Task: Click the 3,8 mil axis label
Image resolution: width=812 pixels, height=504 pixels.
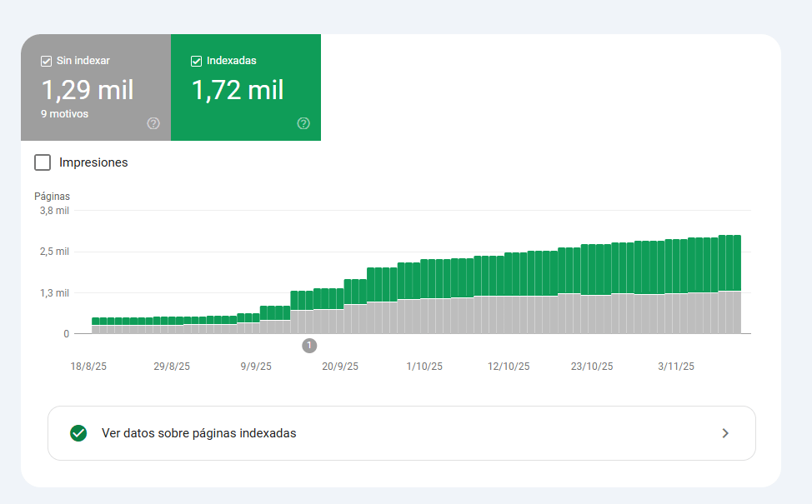Action: pyautogui.click(x=54, y=211)
